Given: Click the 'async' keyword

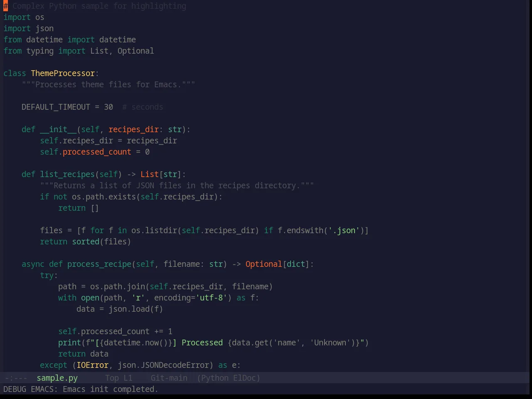Looking at the screenshot, I should coord(33,264).
